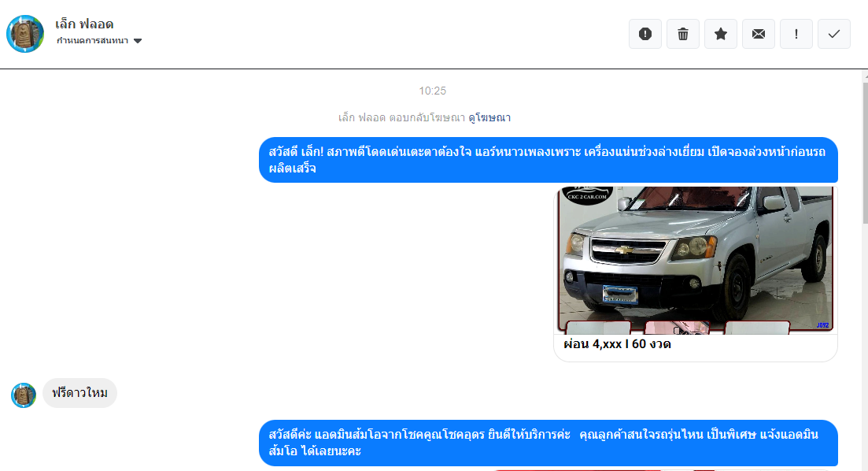Mark conversation as spam icon button
Image resolution: width=868 pixels, height=471 pixels.
[x=645, y=34]
